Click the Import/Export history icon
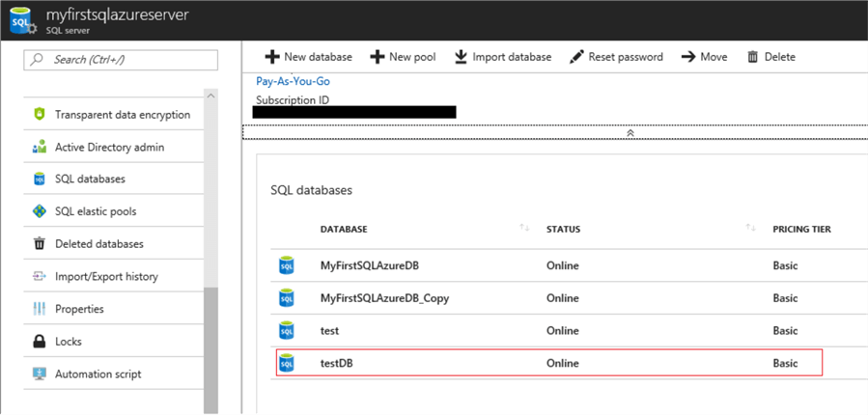 [40, 277]
